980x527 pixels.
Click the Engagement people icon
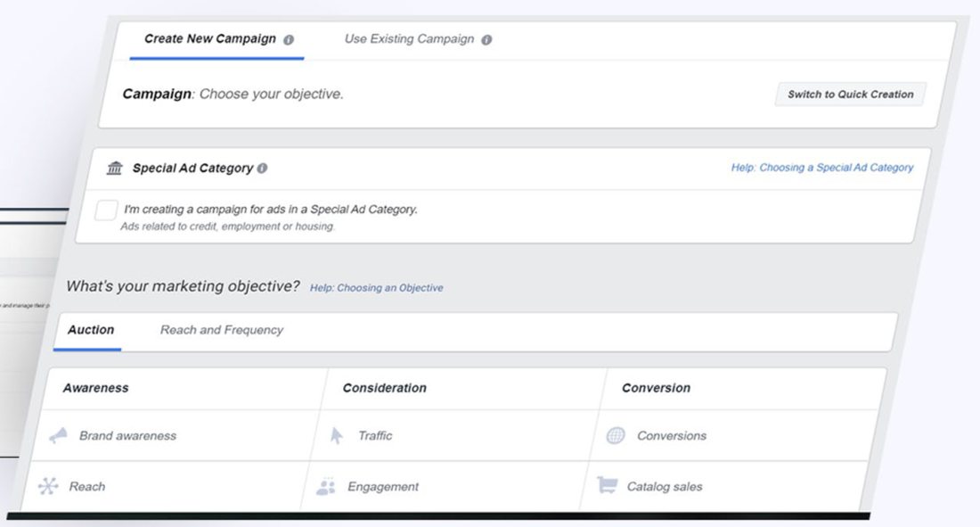(x=325, y=486)
